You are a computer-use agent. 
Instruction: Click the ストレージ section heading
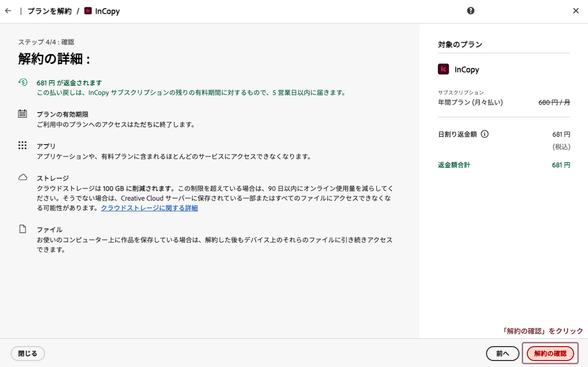click(x=53, y=178)
